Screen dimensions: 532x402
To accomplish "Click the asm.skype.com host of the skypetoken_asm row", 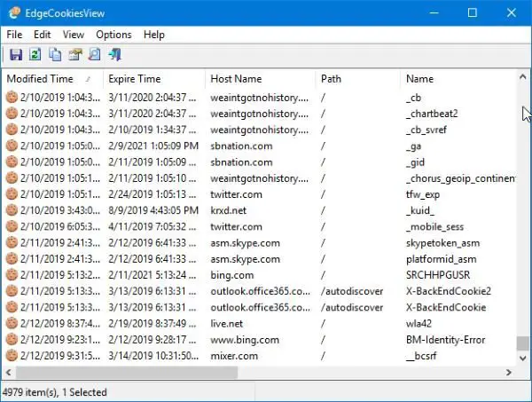I will pyautogui.click(x=245, y=243).
